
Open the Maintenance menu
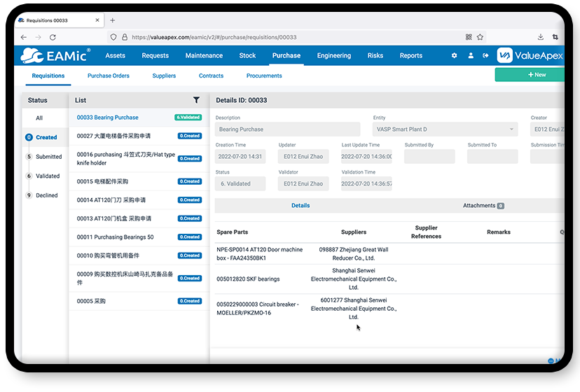(204, 56)
